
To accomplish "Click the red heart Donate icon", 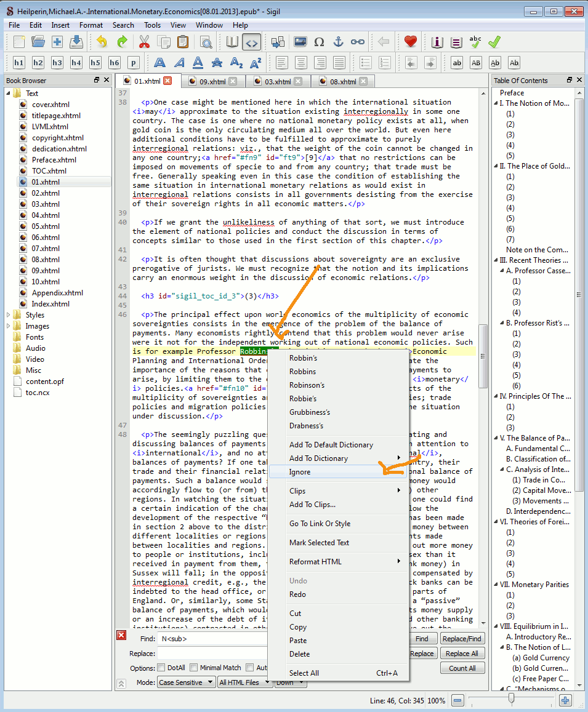I will point(411,42).
